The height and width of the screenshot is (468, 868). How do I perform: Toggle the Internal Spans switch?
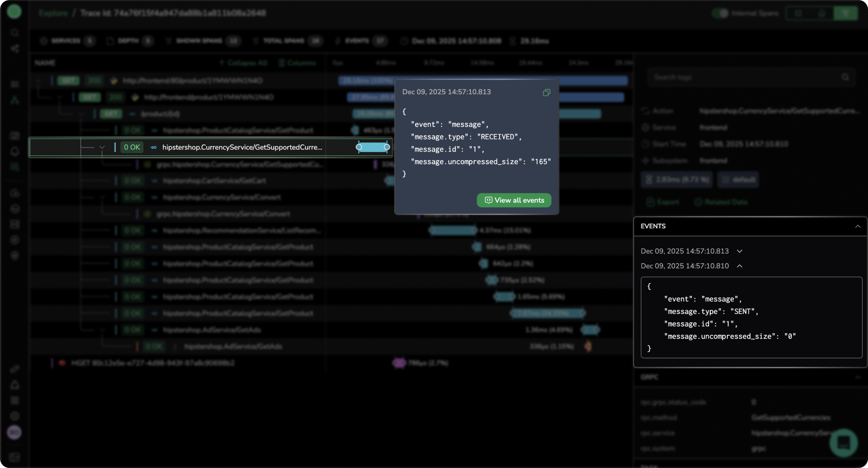721,13
